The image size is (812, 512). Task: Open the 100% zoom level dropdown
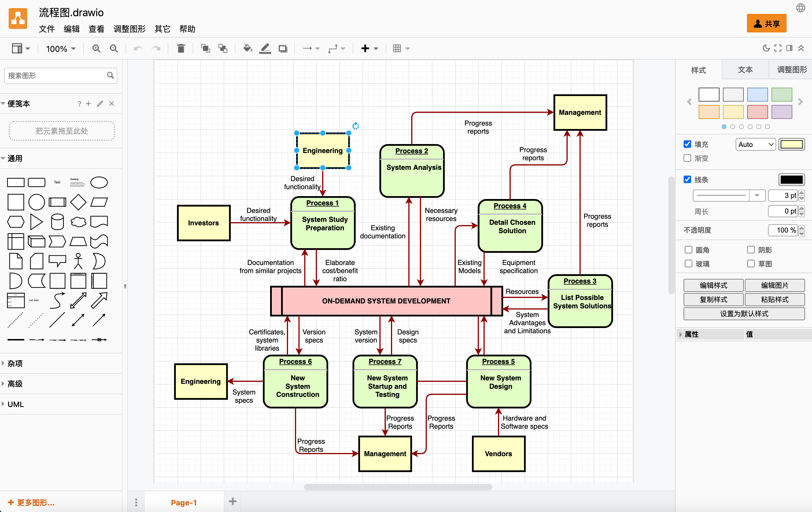(x=61, y=49)
